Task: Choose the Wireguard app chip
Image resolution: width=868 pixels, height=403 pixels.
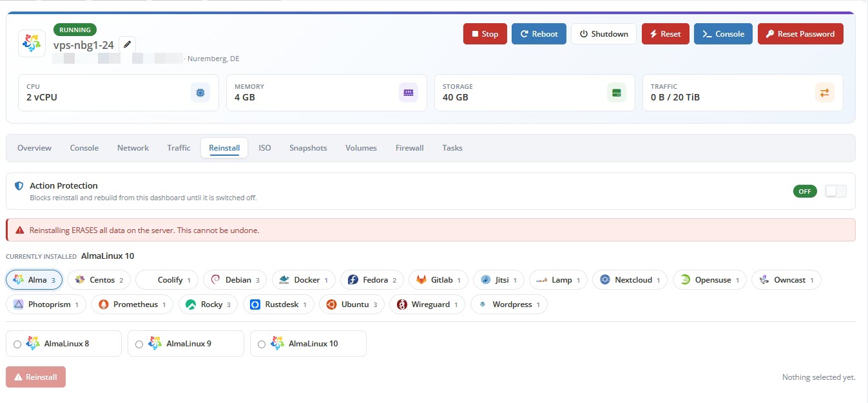Action: pos(427,305)
